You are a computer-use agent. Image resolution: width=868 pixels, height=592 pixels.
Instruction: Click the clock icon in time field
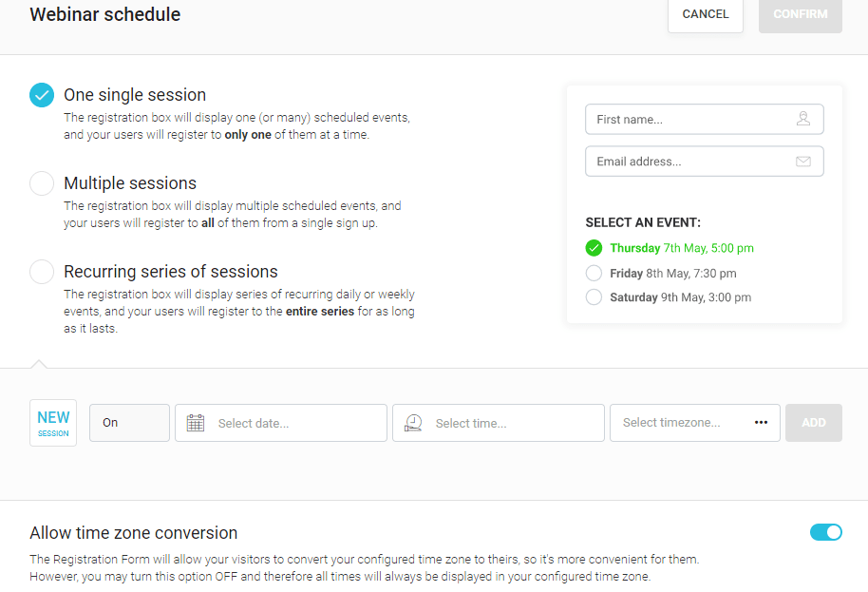click(x=413, y=423)
